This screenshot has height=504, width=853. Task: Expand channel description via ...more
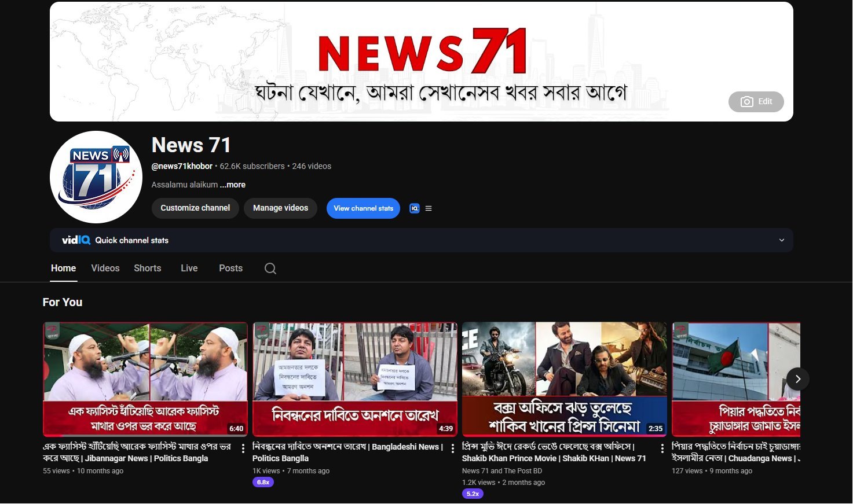[x=233, y=185]
